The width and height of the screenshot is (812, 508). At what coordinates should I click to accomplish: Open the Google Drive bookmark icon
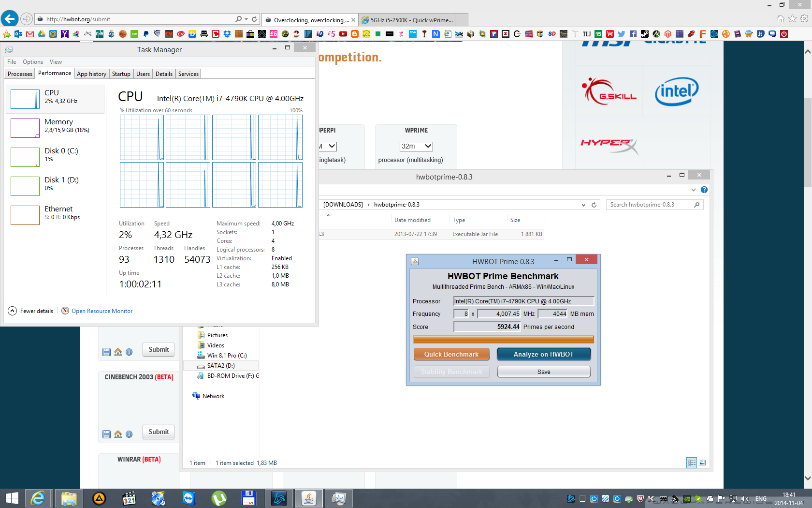click(x=42, y=34)
